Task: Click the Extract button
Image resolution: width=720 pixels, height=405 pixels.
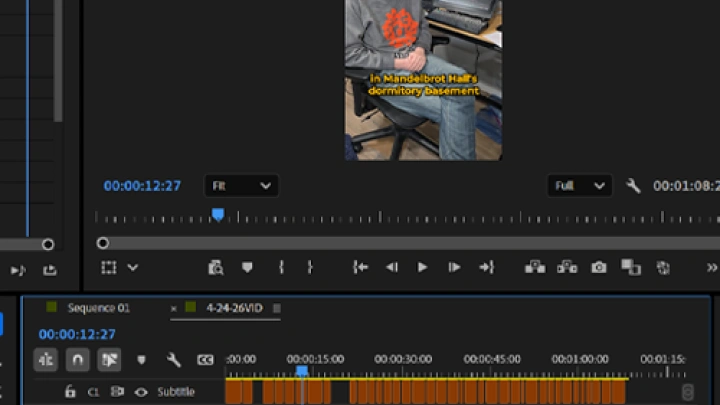Action: pos(567,267)
